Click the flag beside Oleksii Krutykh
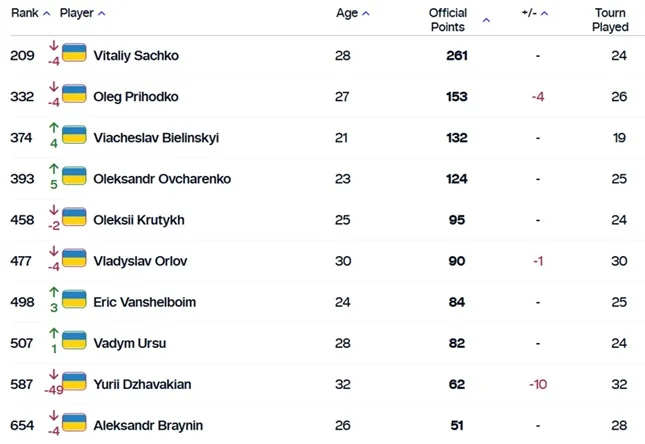The image size is (645, 444). pos(74,217)
